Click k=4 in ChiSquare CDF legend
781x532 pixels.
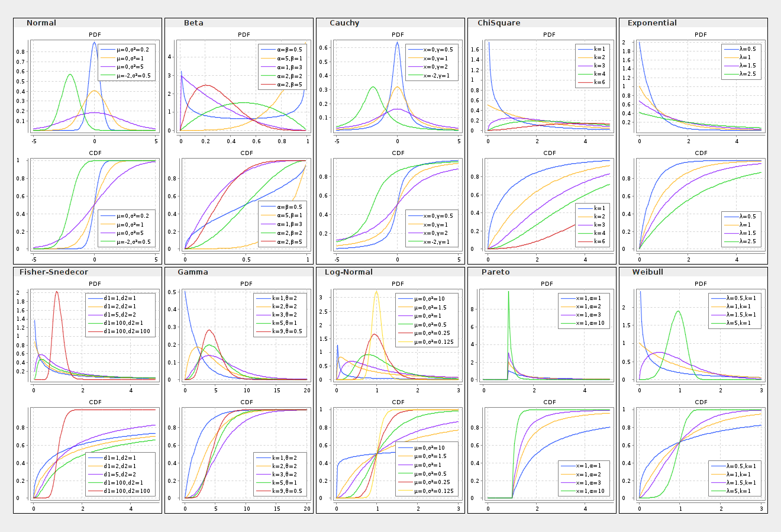pyautogui.click(x=599, y=233)
